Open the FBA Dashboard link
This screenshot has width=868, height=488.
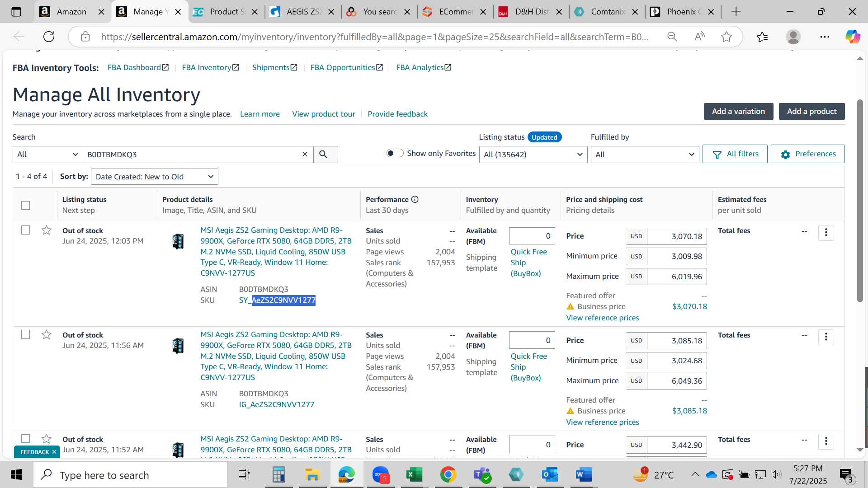[138, 67]
